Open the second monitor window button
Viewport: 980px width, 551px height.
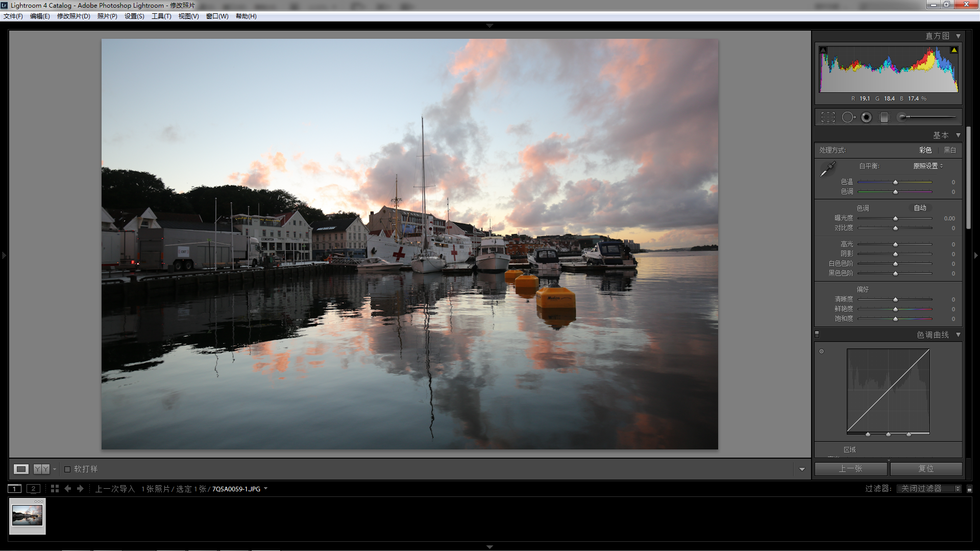33,489
